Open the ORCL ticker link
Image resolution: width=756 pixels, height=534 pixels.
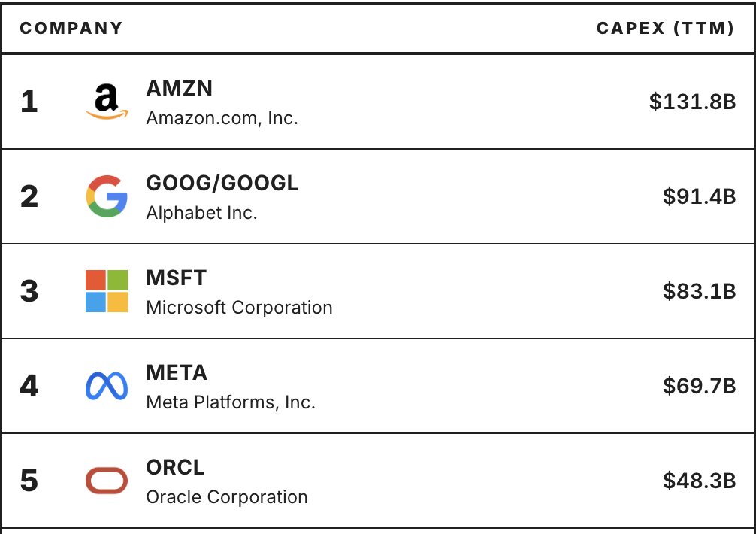[x=175, y=468]
